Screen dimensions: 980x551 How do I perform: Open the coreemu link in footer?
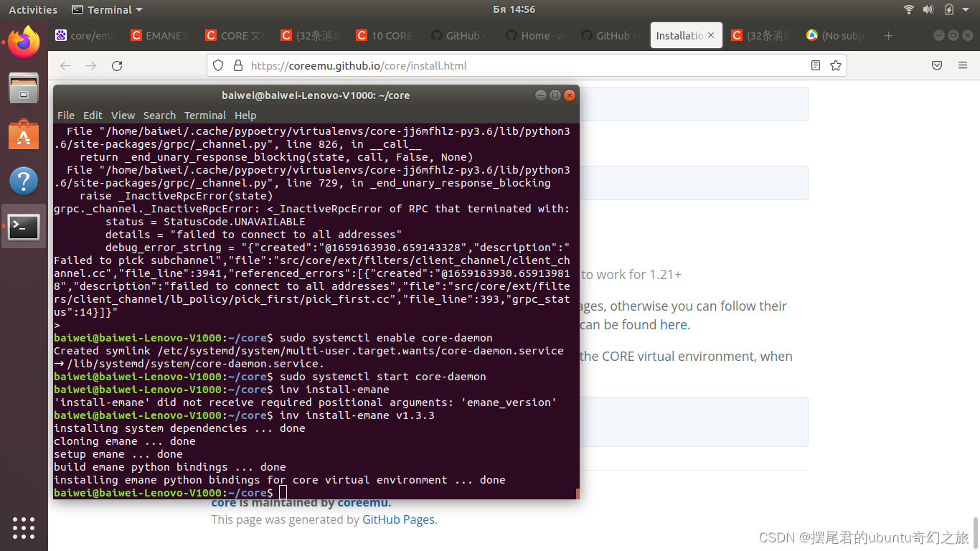[364, 502]
